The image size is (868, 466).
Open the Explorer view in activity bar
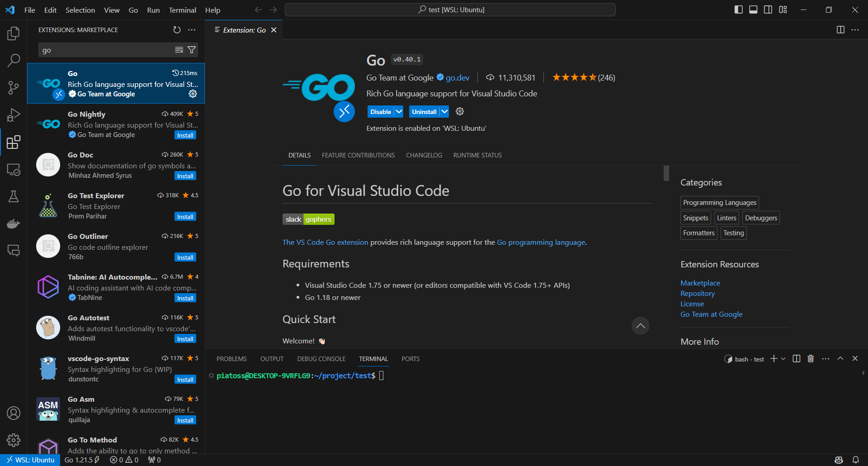pyautogui.click(x=14, y=33)
